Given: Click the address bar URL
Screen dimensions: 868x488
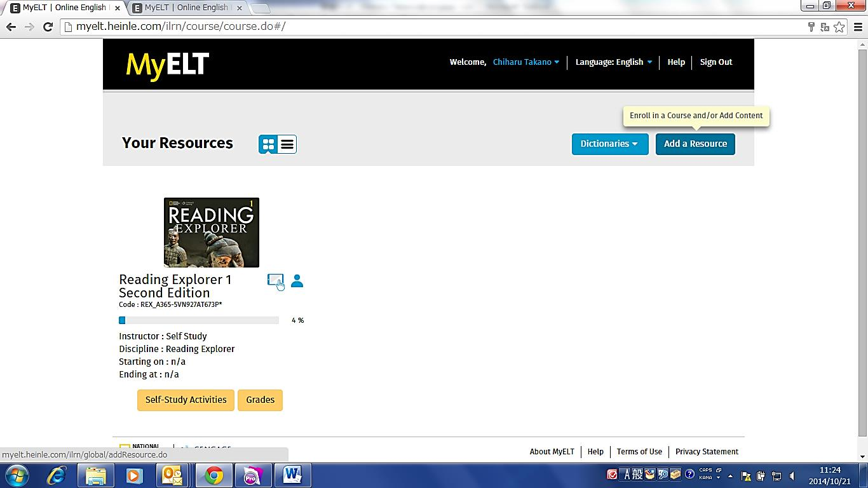Looking at the screenshot, I should pyautogui.click(x=181, y=27).
